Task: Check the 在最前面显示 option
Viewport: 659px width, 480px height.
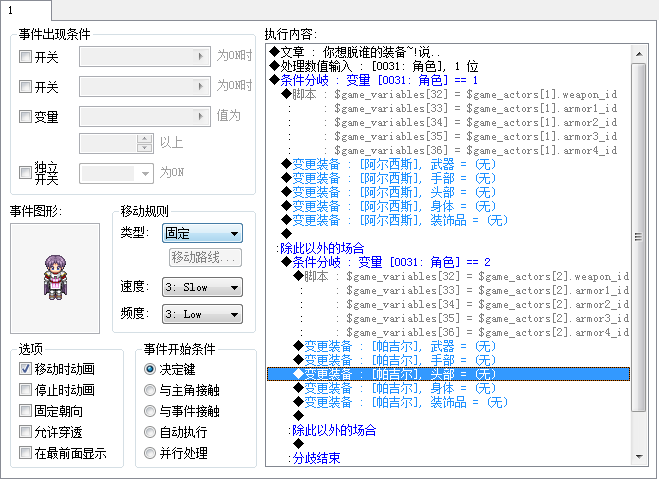Action: point(25,453)
